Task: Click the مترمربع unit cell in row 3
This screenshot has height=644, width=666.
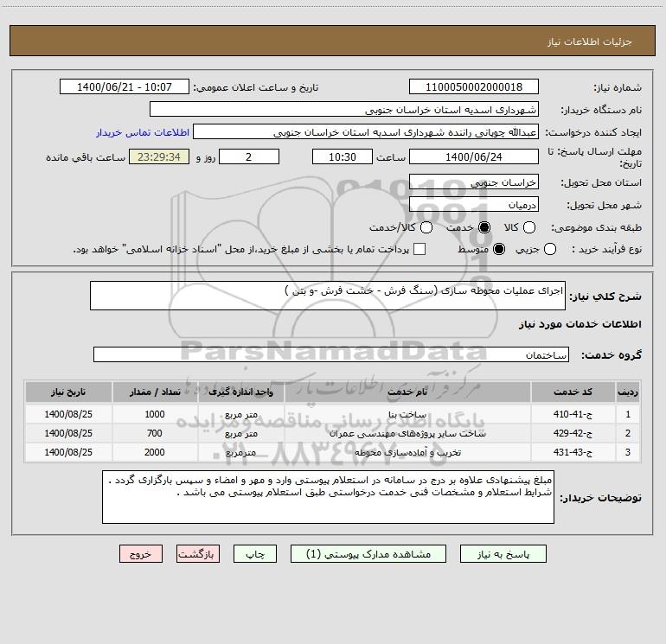Action: point(240,453)
